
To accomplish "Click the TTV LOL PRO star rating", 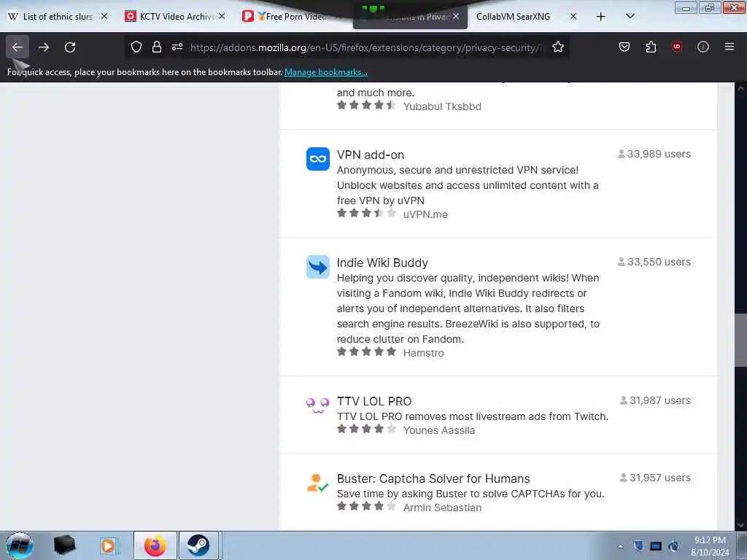I will [366, 429].
